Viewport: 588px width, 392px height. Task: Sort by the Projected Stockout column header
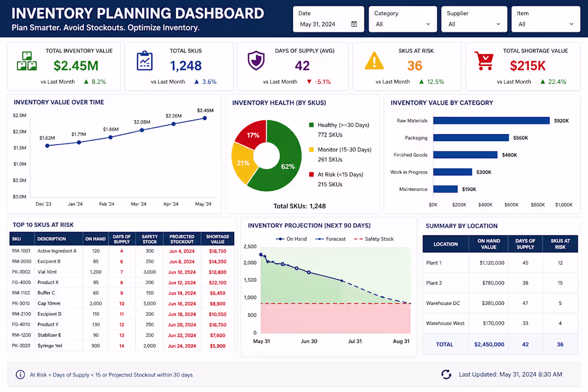[182, 239]
